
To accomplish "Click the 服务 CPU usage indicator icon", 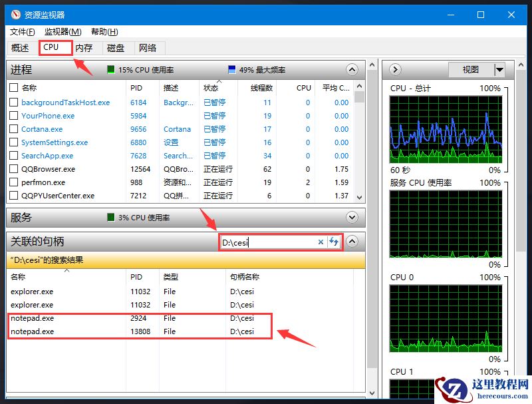I will (x=111, y=217).
